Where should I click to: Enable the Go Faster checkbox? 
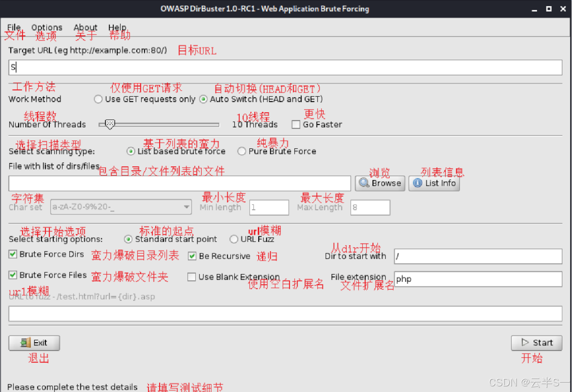coord(296,124)
